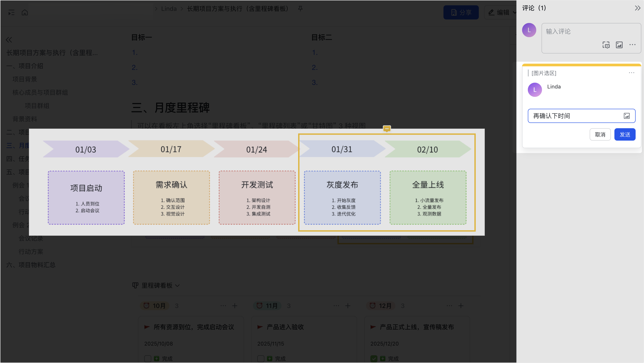This screenshot has height=363, width=644.
Task: Open the 产品正式上线，宣传稿发布 card title
Action: coord(417,327)
